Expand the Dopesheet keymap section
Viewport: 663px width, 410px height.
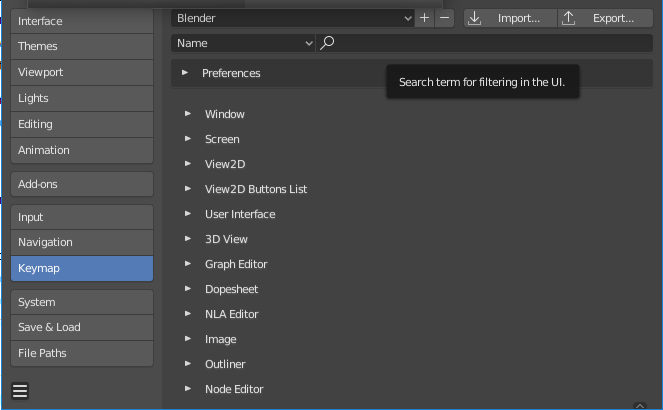(188, 289)
